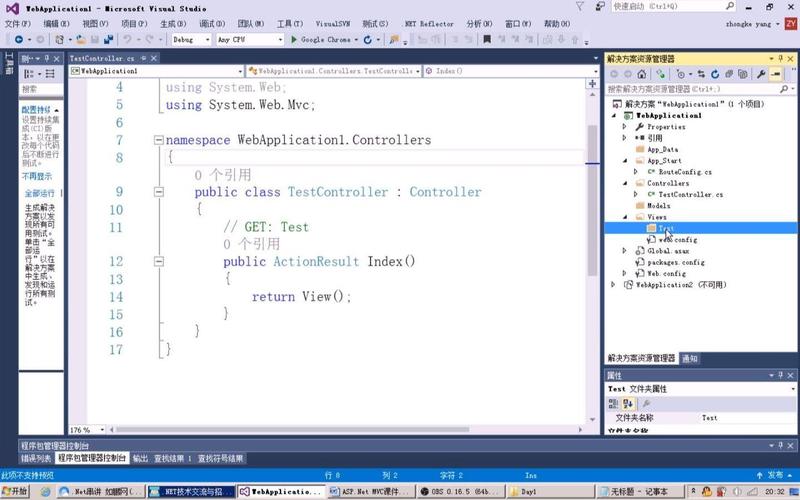Open the WebApplication1 project scope dropdown
The image size is (800, 500).
click(240, 71)
